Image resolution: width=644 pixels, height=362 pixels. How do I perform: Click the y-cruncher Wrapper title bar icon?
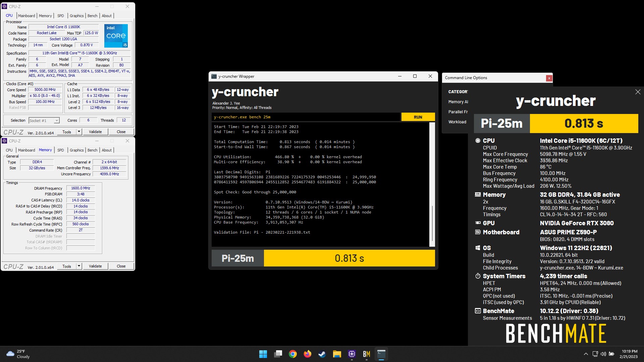pos(214,76)
